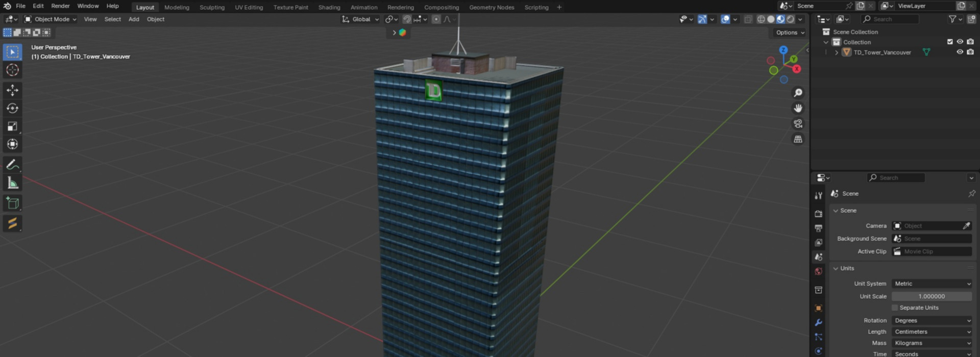The image size is (980, 357).
Task: Select the Measure tool
Action: (x=13, y=183)
